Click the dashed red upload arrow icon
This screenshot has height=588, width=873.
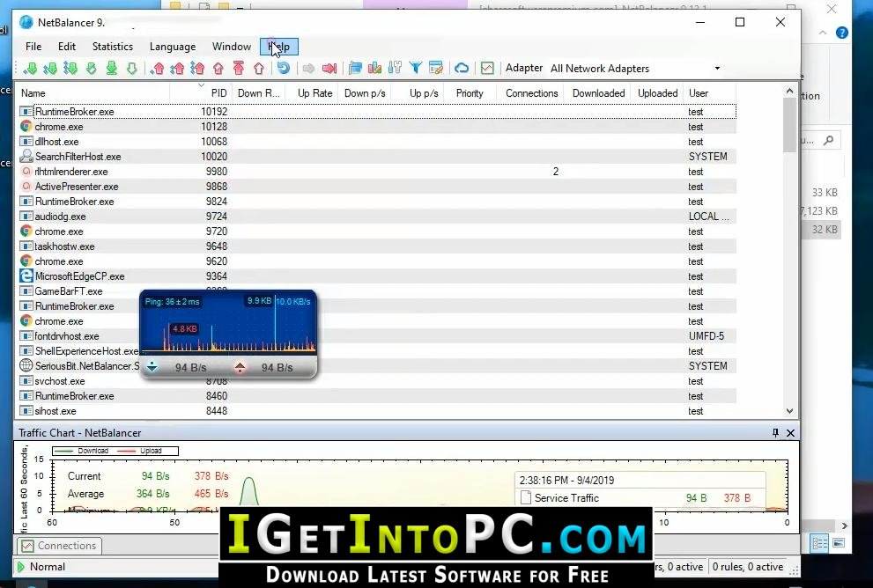pyautogui.click(x=218, y=69)
